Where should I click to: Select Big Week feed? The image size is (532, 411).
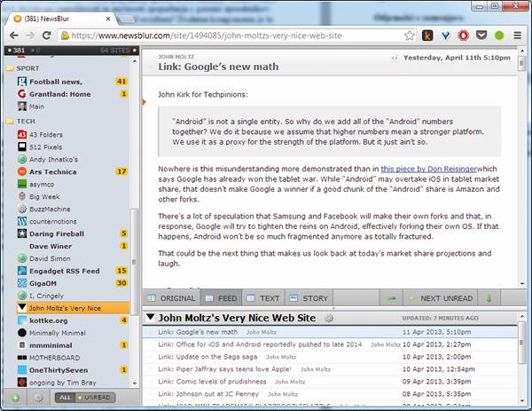click(73, 197)
